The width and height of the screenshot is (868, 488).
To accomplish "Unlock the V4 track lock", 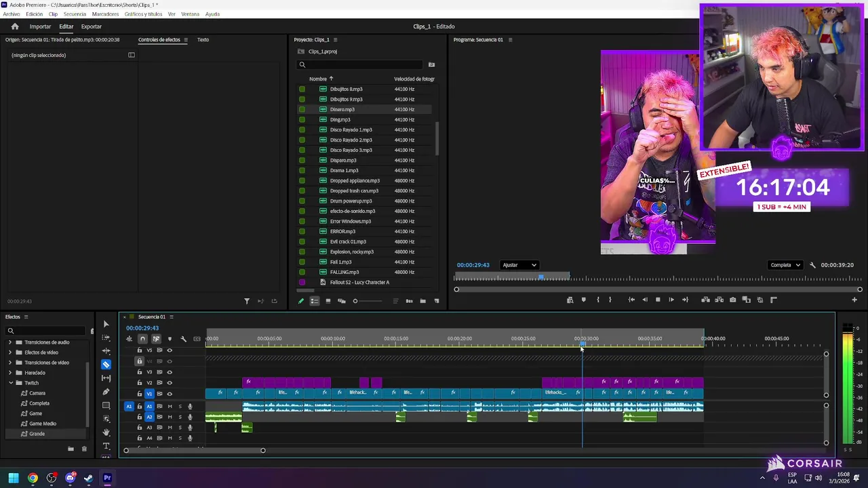I will coord(140,361).
